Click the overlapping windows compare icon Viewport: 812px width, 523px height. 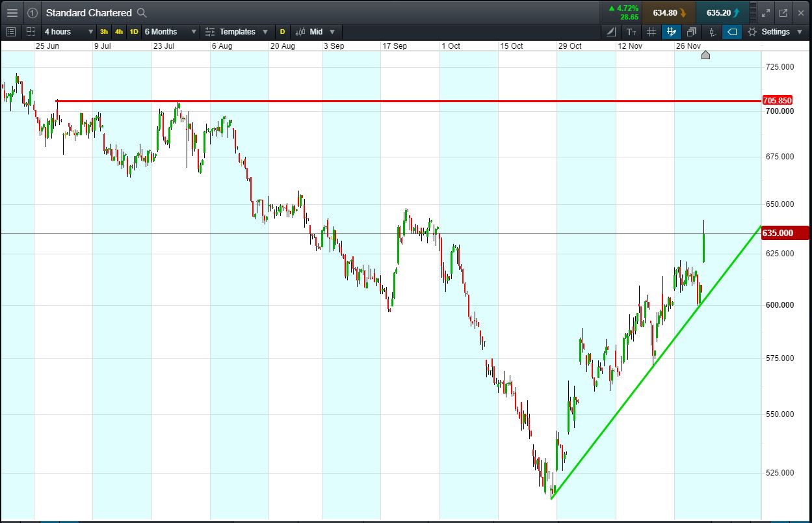pyautogui.click(x=691, y=31)
